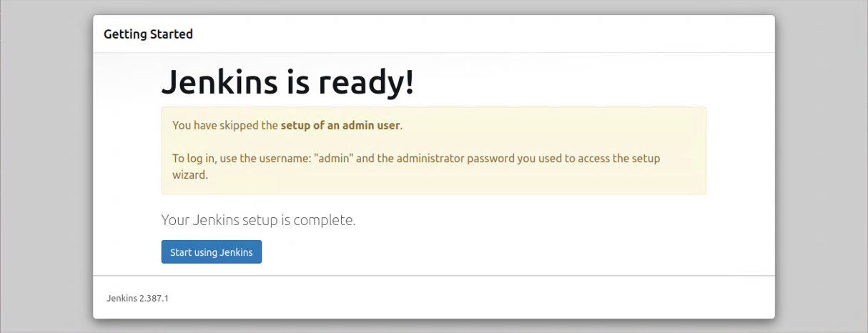Click the Start using Jenkins button

(x=211, y=252)
